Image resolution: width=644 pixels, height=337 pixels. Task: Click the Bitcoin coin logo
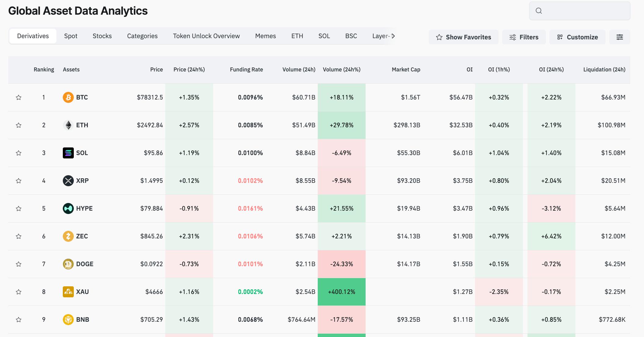68,97
